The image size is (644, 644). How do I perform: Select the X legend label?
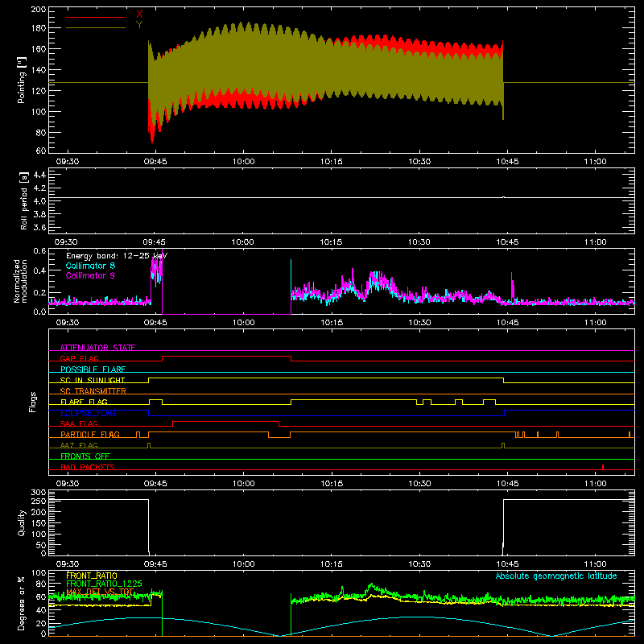[x=139, y=14]
